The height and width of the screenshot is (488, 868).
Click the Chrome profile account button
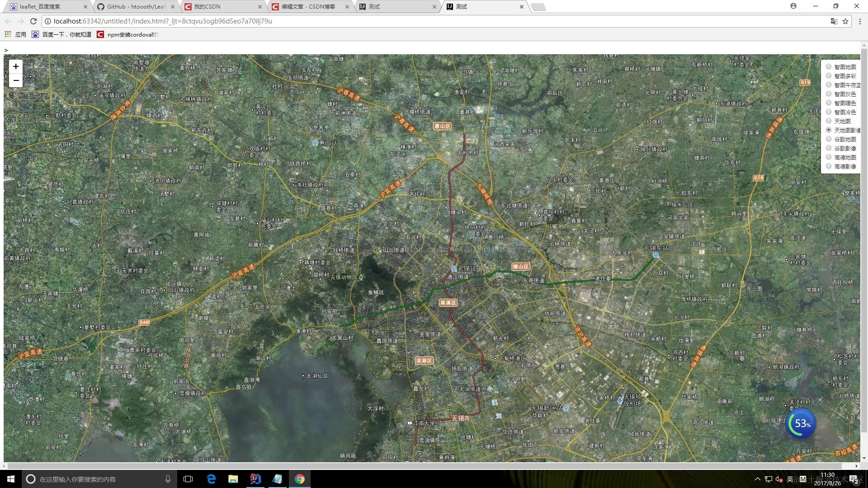pos(793,6)
